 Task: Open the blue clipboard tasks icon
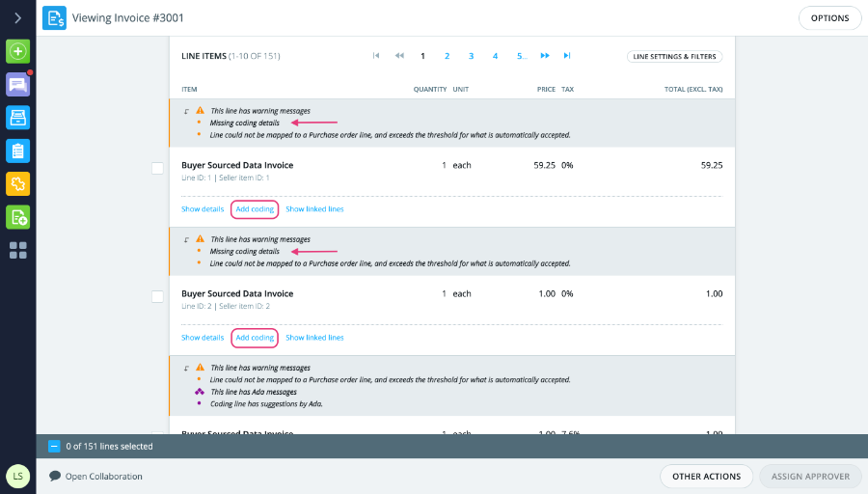17,151
